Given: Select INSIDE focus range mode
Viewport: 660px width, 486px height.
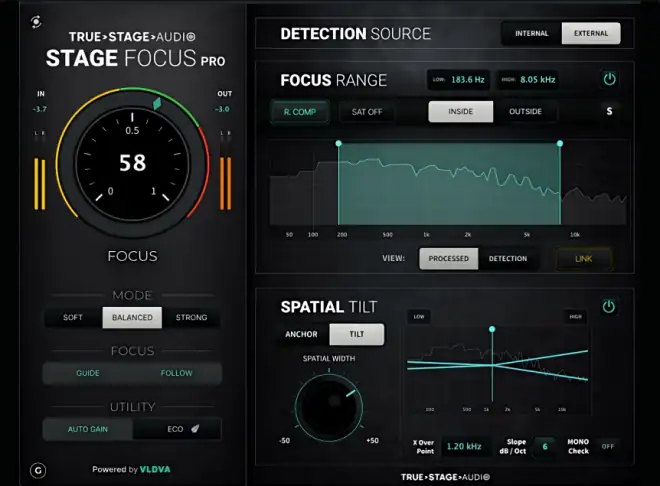Looking at the screenshot, I should click(460, 112).
